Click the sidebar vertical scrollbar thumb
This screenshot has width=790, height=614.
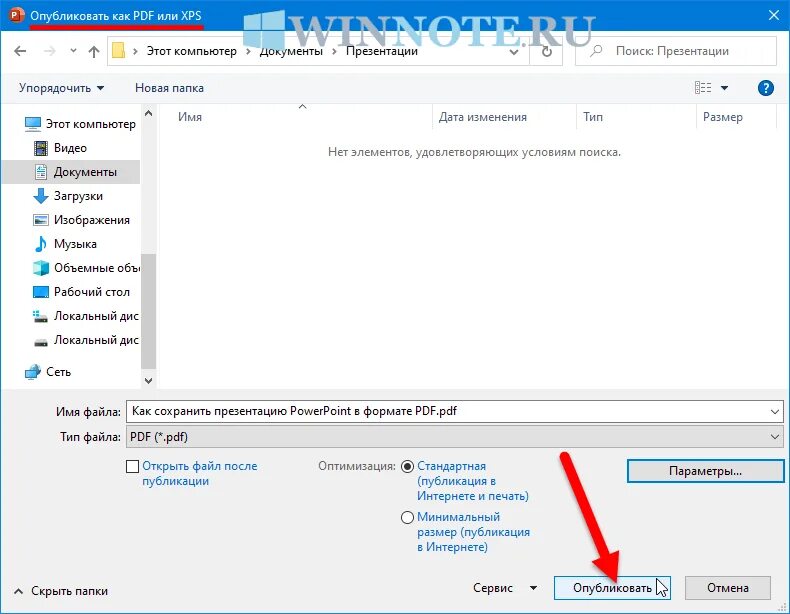coord(149,311)
